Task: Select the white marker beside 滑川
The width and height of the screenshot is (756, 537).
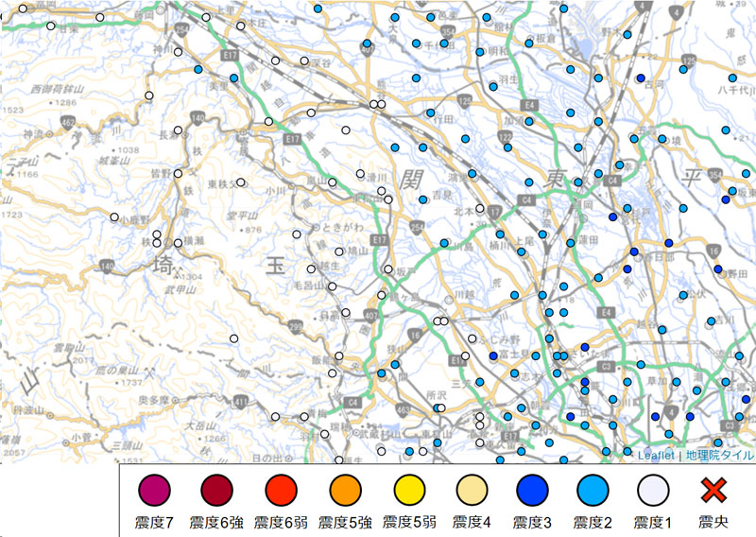Action: (360, 174)
